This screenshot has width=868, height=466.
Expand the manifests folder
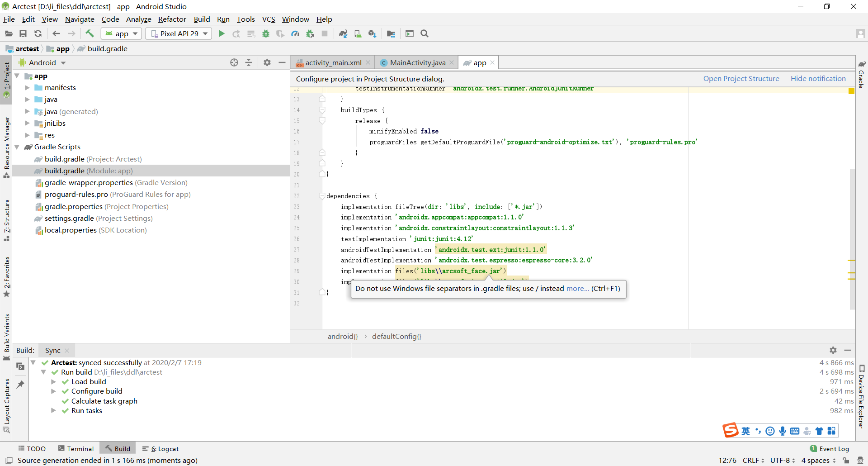(x=27, y=87)
